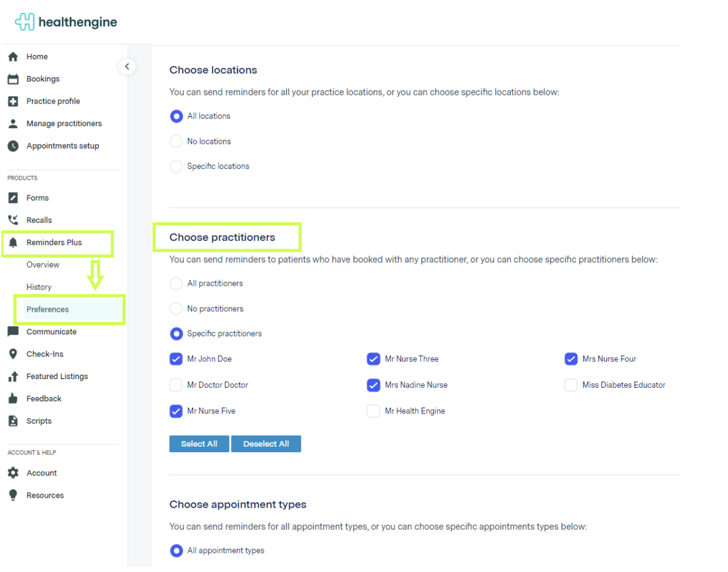Viewport: 728px width, 572px height.
Task: Click the Recalls phone icon
Action: tap(13, 220)
